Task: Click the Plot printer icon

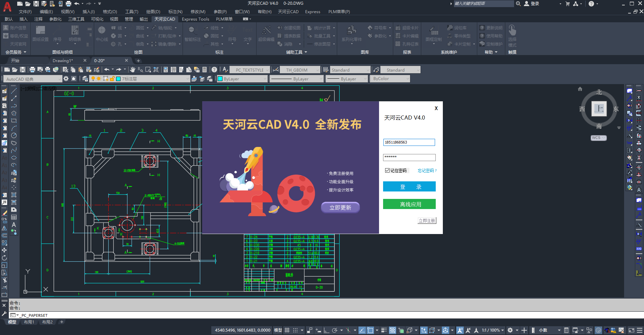Action: 32,70
